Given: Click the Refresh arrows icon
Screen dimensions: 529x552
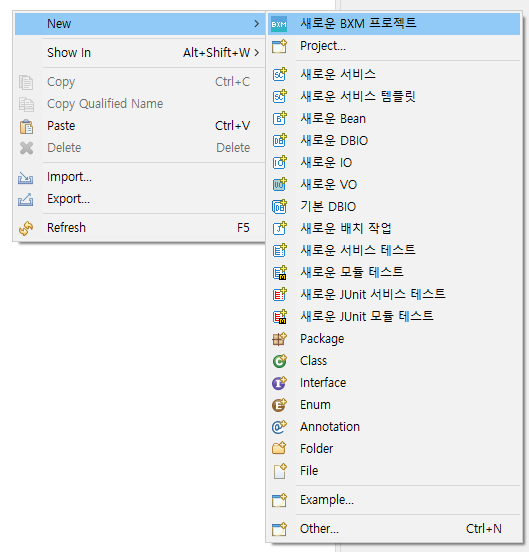Looking at the screenshot, I should point(26,228).
